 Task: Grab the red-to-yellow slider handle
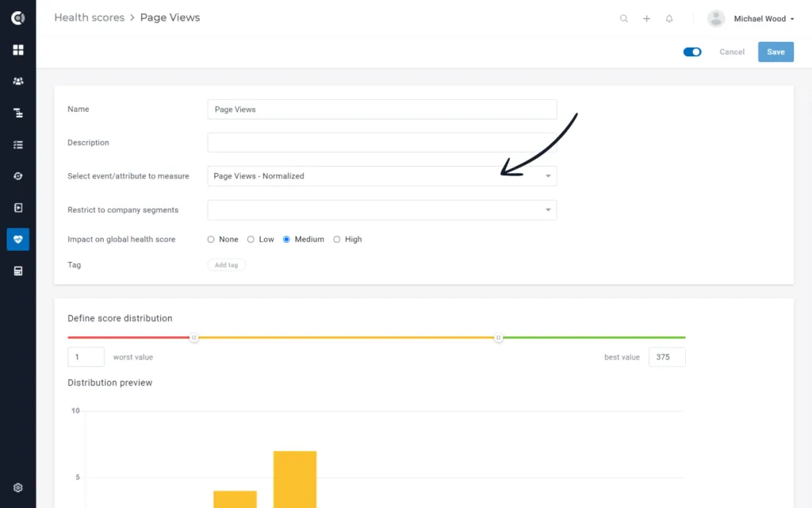click(193, 338)
